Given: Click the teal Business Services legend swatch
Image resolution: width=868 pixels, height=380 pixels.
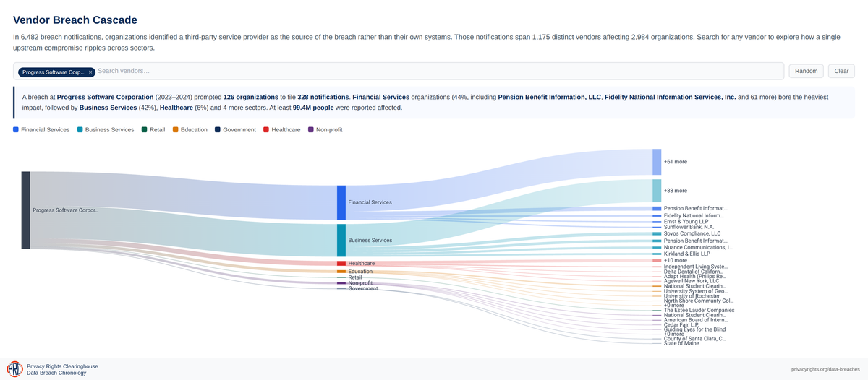Looking at the screenshot, I should 80,130.
